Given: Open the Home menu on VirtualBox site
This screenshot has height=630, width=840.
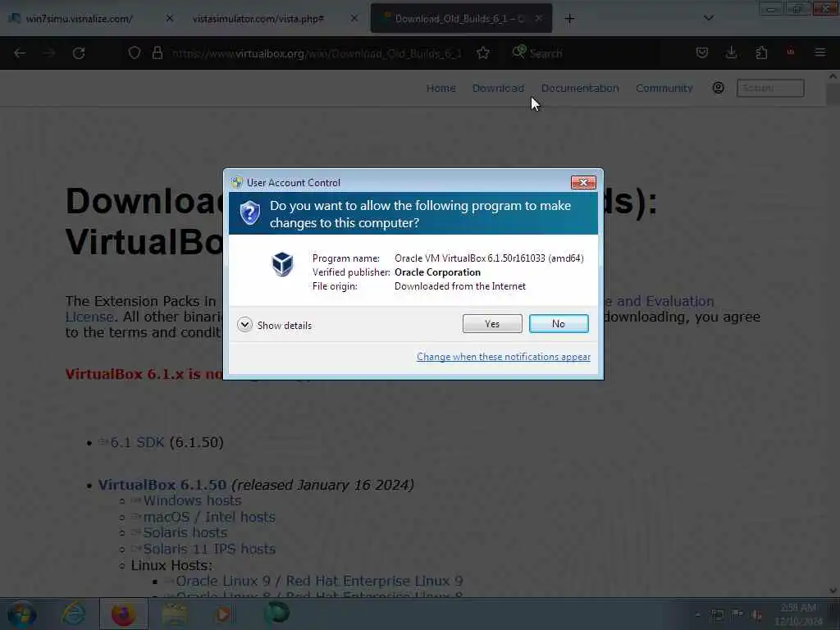Looking at the screenshot, I should (441, 89).
